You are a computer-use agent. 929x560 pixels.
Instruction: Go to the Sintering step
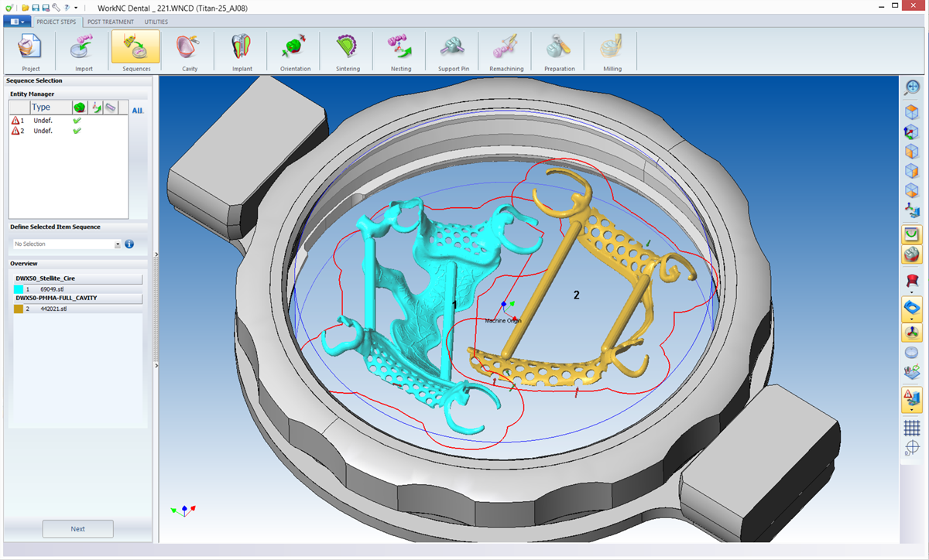click(x=348, y=52)
